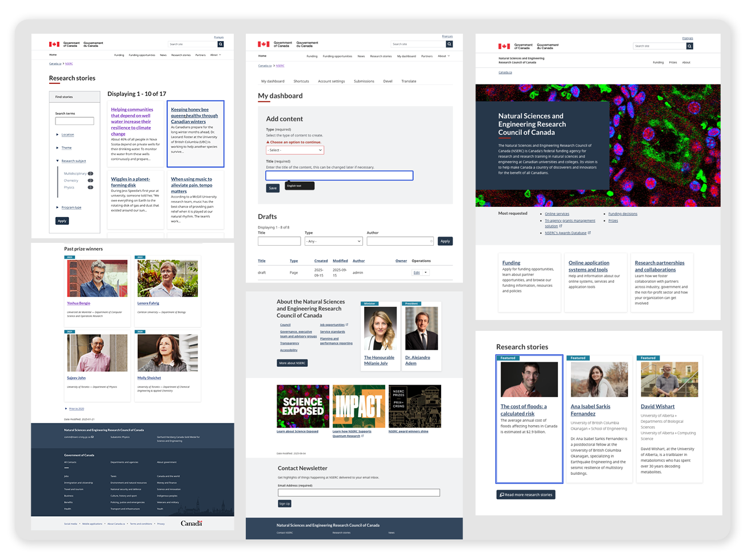Open the content Type select dropdown

295,150
